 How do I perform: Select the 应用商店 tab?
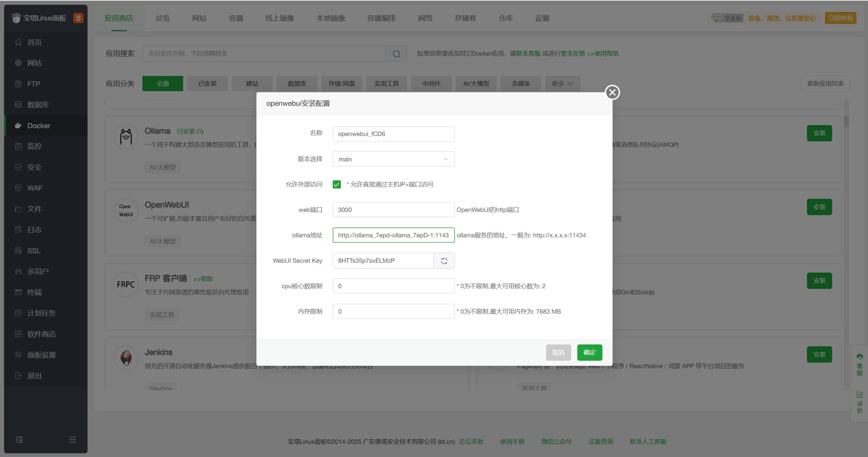coord(119,18)
